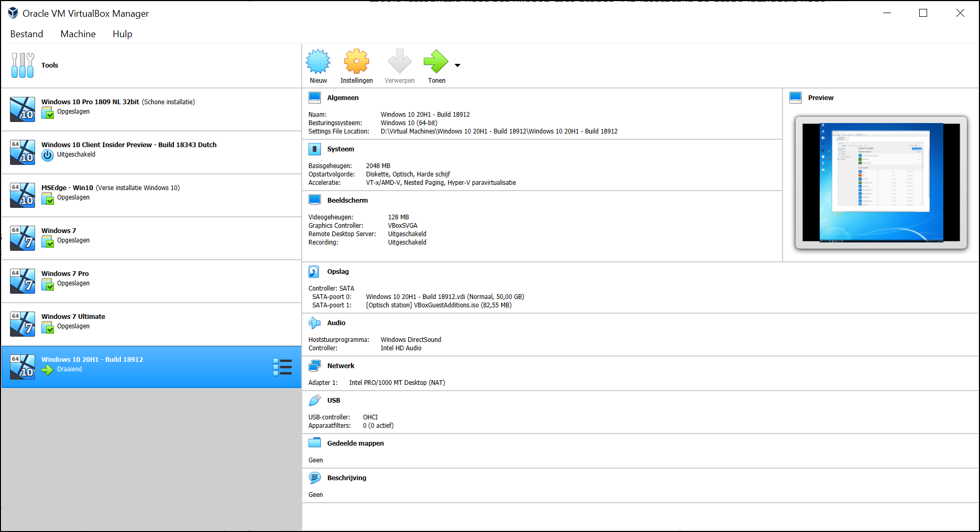Click the Opstartvolgorde boot order value
The image size is (980, 532).
tap(408, 174)
